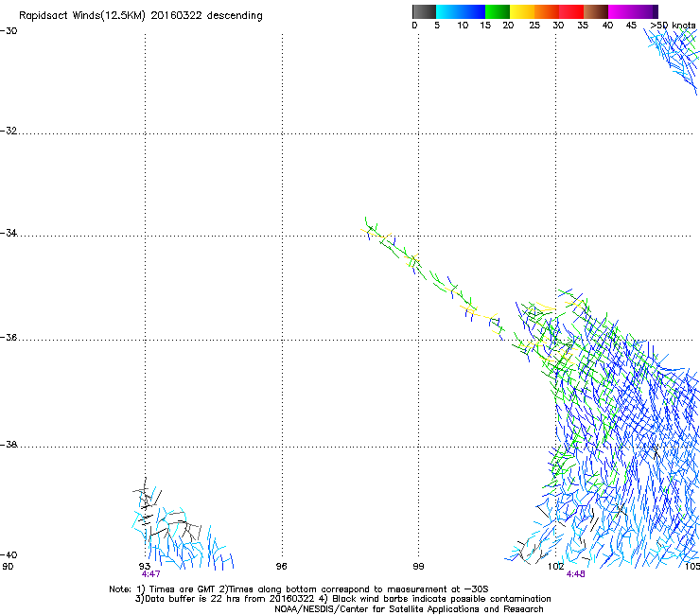The width and height of the screenshot is (700, 615).
Task: Click the purple time stamp 4:48
Action: tap(576, 574)
